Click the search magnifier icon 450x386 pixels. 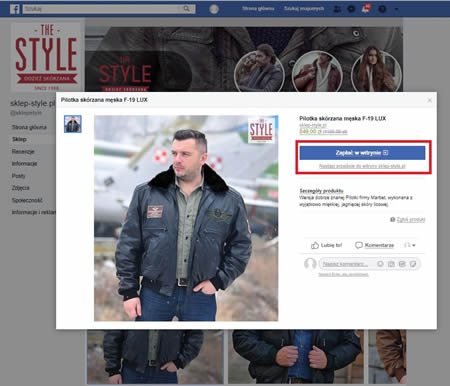click(186, 9)
